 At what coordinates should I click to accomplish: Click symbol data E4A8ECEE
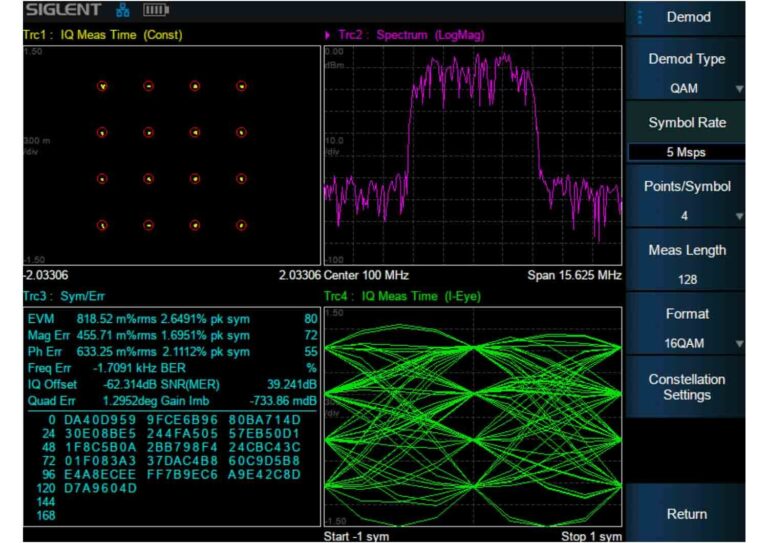100,474
